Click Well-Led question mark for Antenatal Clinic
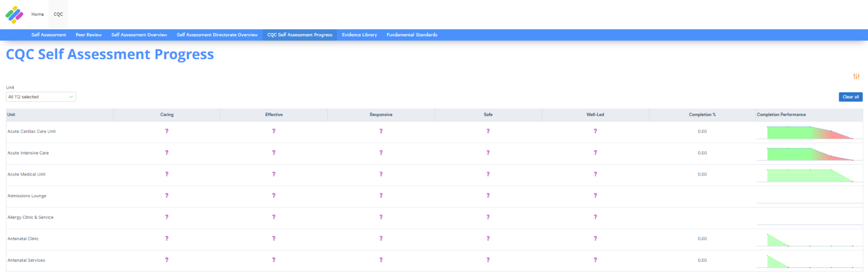 click(x=595, y=238)
